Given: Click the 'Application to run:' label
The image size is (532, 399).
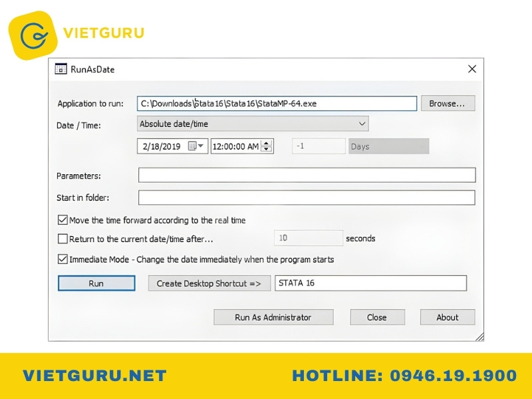Looking at the screenshot, I should click(x=90, y=104).
